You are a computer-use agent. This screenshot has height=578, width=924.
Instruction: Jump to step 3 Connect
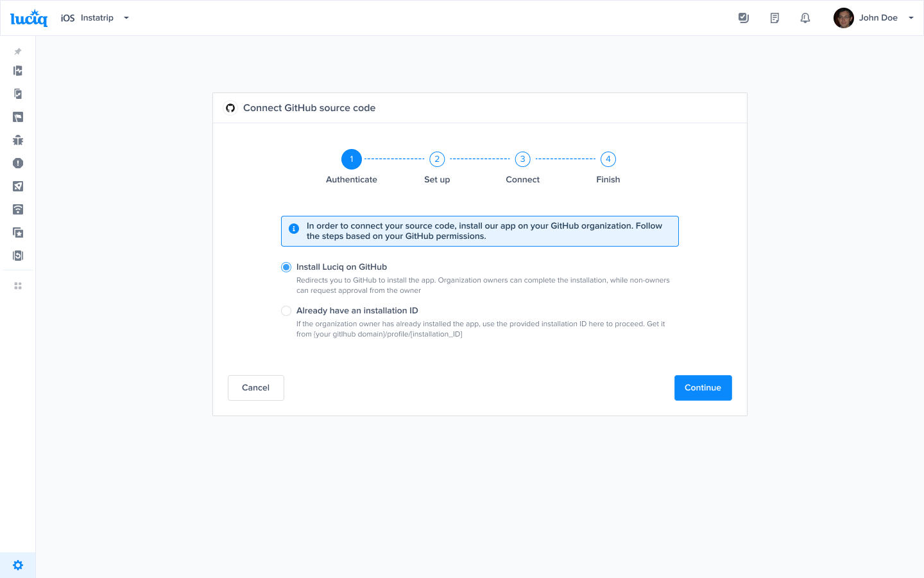(x=522, y=159)
